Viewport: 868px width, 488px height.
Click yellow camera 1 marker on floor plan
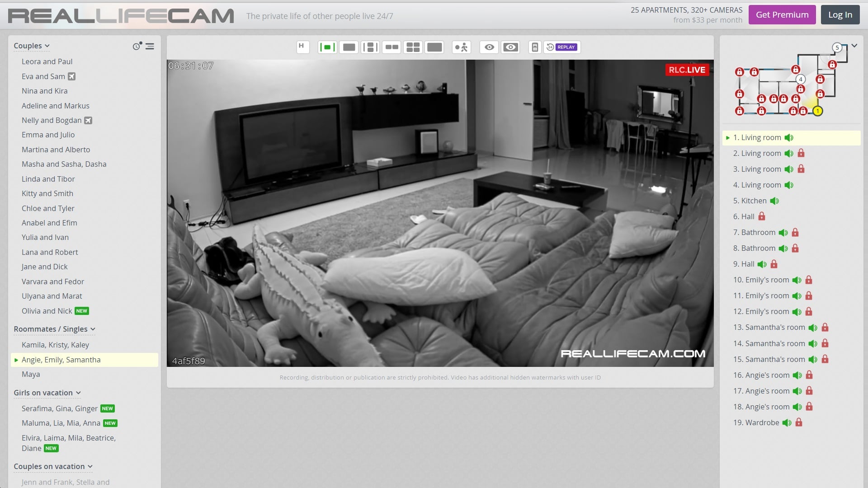(x=817, y=111)
